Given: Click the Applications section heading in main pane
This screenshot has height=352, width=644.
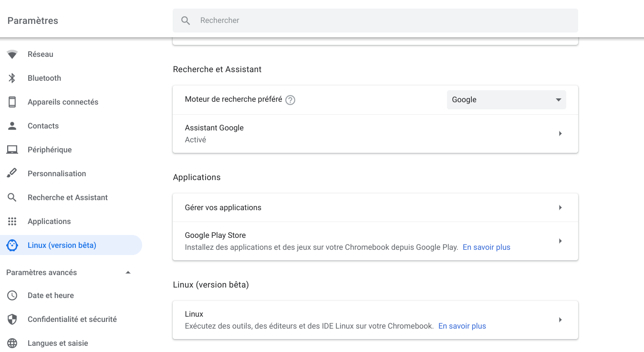Looking at the screenshot, I should (197, 177).
